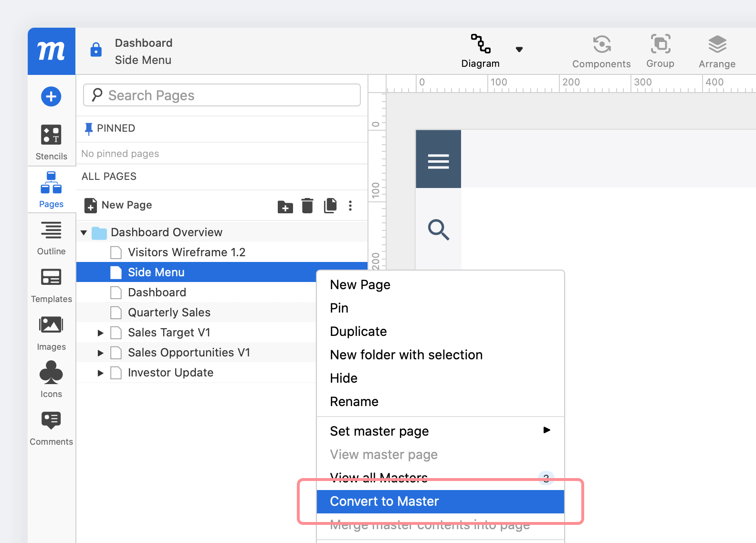The width and height of the screenshot is (756, 543).
Task: Open the Outline panel
Action: coord(51,238)
